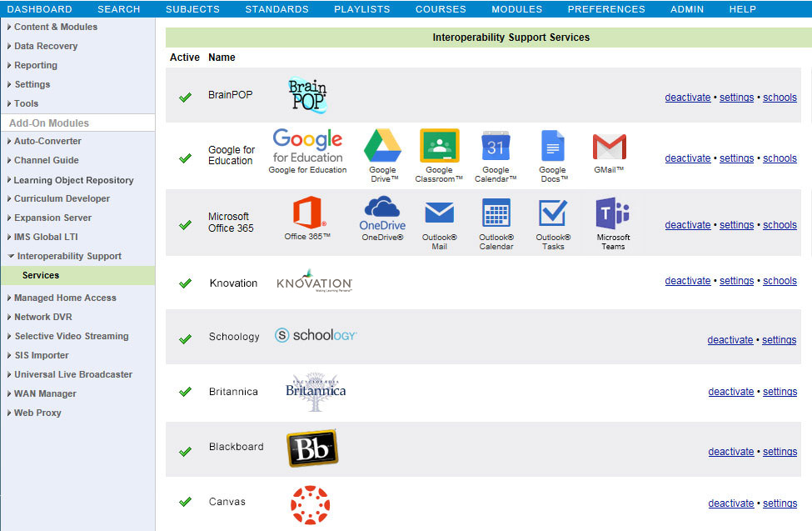Image resolution: width=812 pixels, height=531 pixels.
Task: Click the Microsoft Office 365 active checkmark
Action: (x=185, y=225)
